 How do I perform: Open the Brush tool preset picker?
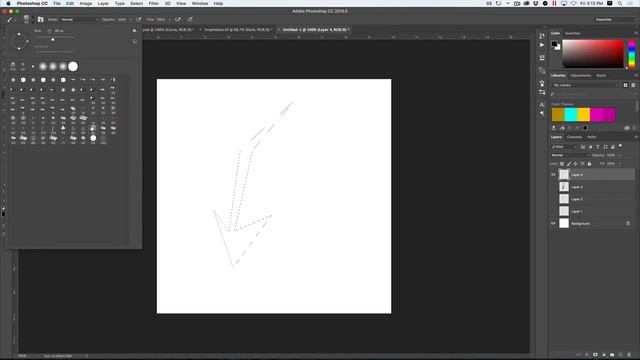[11, 20]
